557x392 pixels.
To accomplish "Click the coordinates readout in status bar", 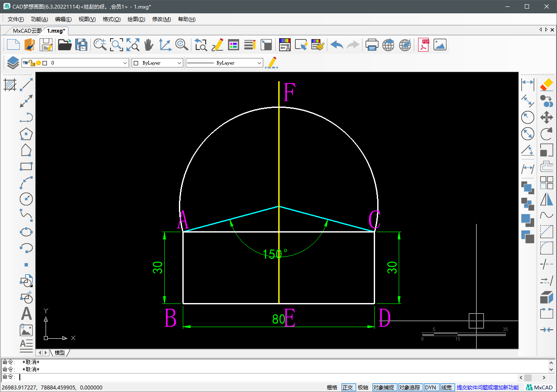I will click(52, 387).
